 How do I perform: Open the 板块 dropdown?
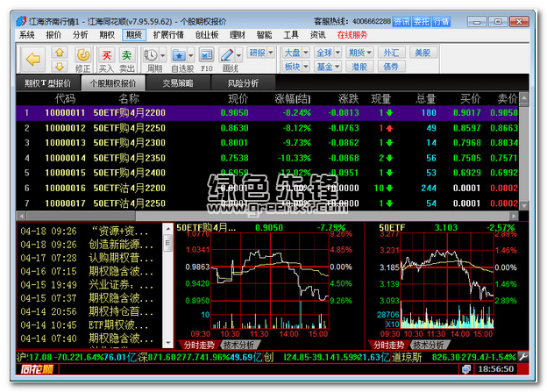pyautogui.click(x=295, y=66)
